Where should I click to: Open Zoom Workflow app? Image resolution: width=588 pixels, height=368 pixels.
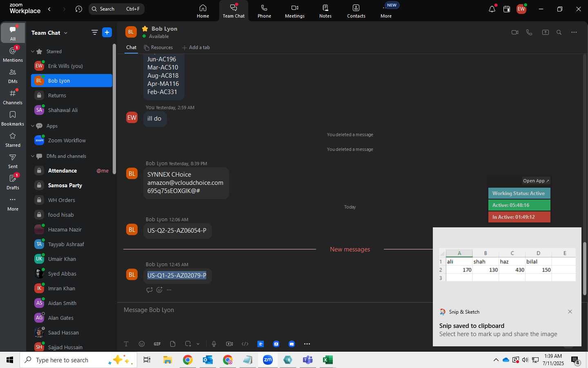tap(71, 140)
